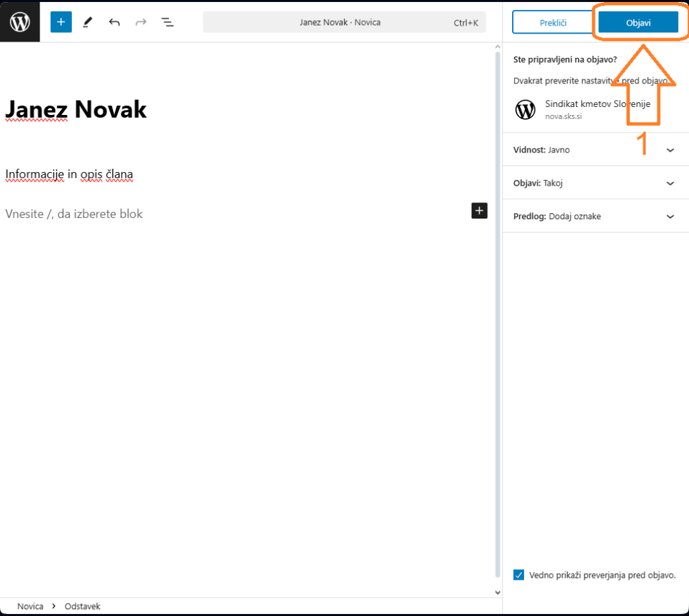Screen dimensions: 689x616
Task: Toggle 'Vedno prikaži preverjanja pred objavo' checkbox
Action: [x=519, y=575]
